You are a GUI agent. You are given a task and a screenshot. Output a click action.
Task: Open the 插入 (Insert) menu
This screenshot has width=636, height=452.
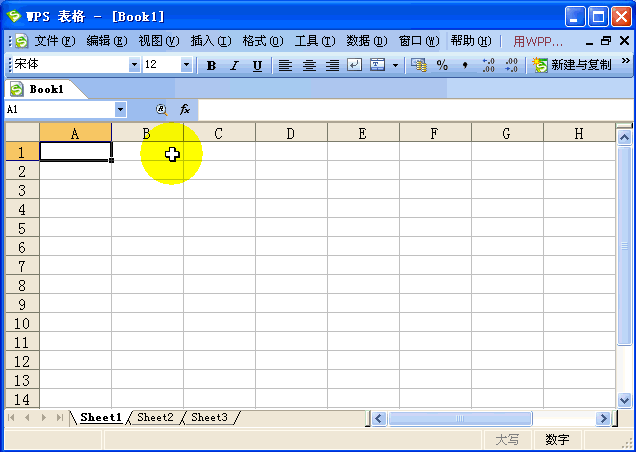tap(210, 41)
